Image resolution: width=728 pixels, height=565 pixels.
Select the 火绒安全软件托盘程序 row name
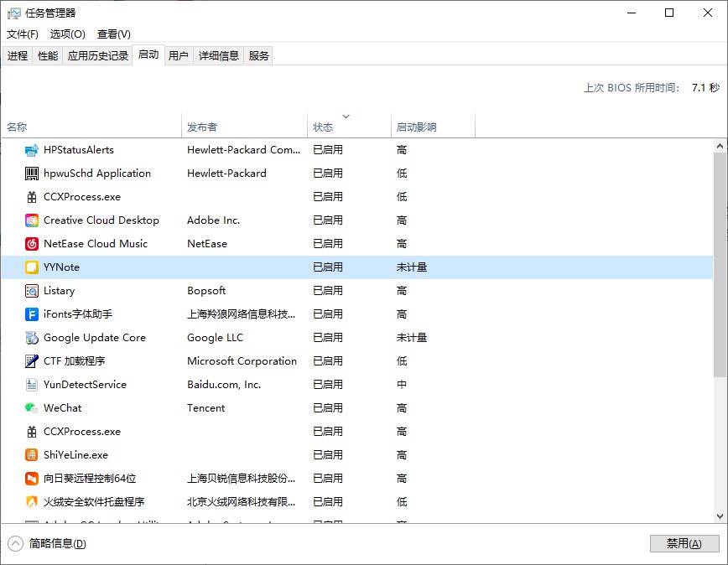94,502
